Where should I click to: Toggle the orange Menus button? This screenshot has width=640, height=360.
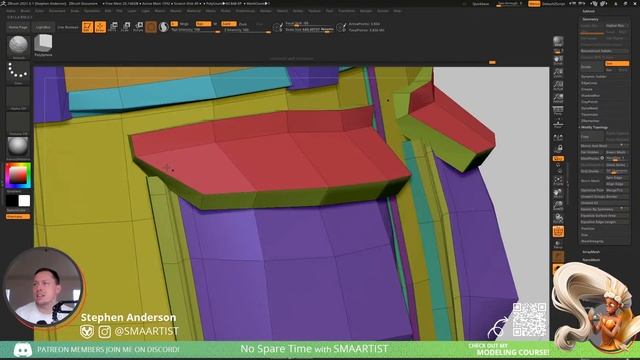point(534,4)
